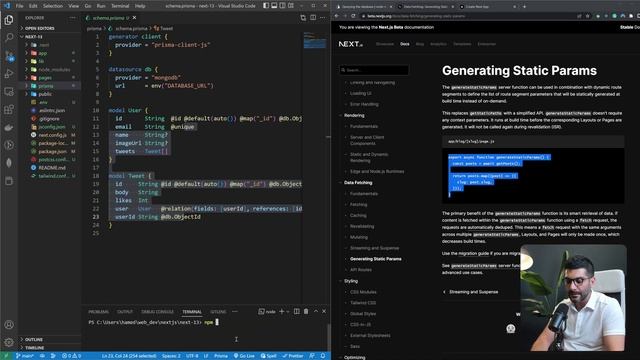Toggle panel layout icon in title bar
640x360 pixels.
coord(274,6)
